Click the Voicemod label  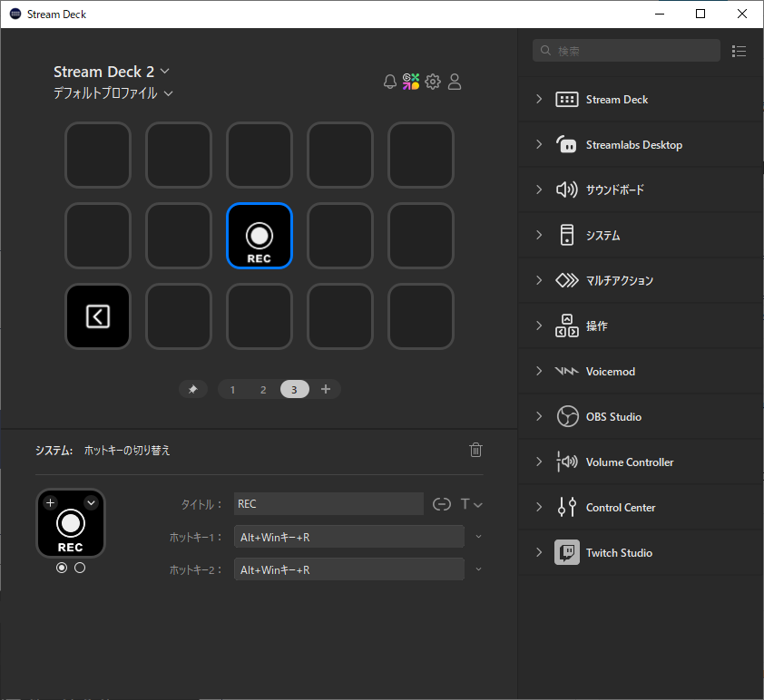[611, 372]
